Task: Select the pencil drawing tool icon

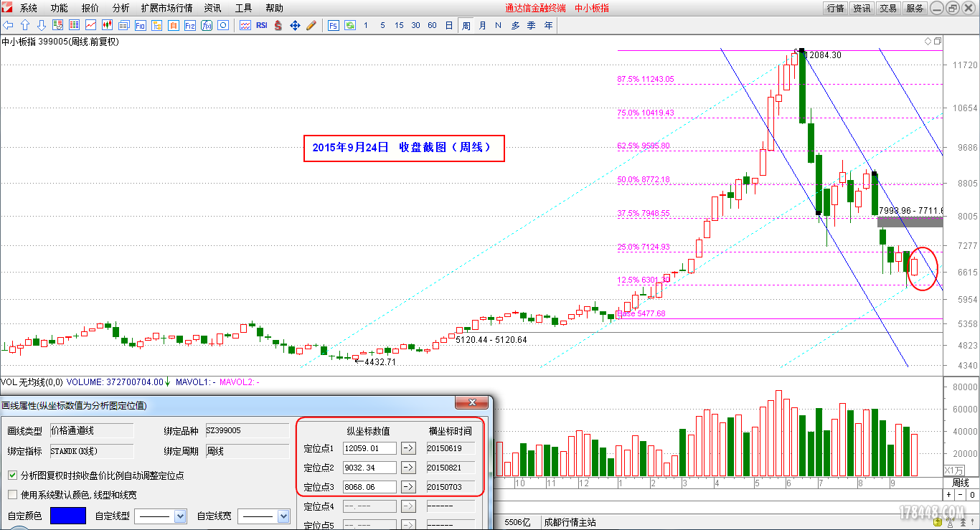Action: pyautogui.click(x=311, y=25)
